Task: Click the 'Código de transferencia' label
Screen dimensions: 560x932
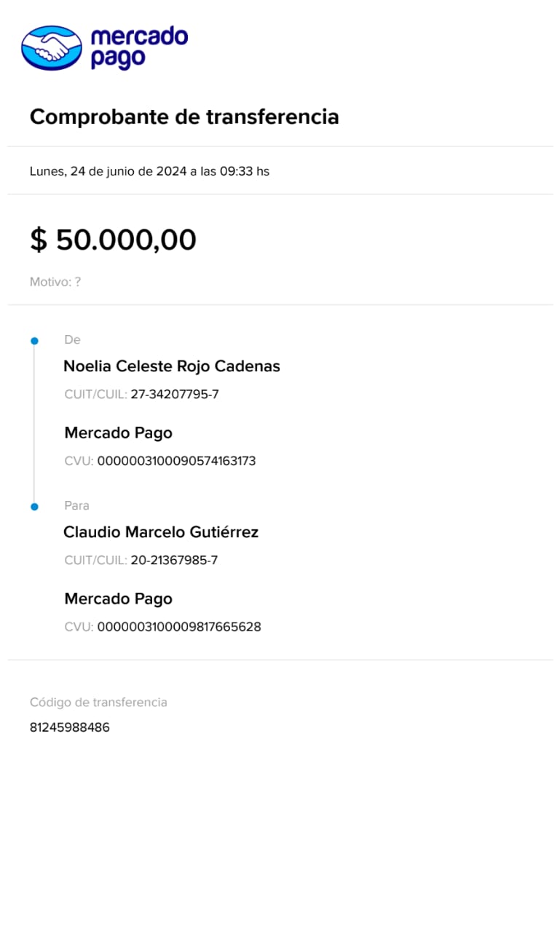Action: click(x=98, y=703)
